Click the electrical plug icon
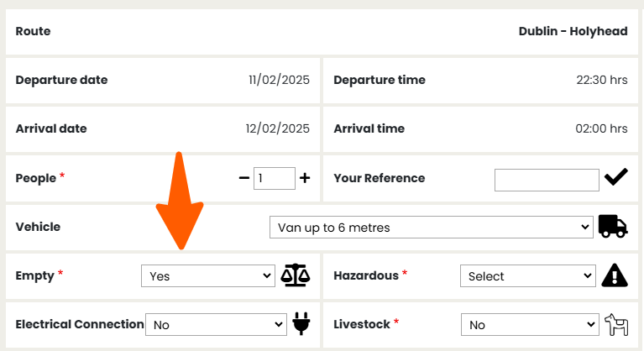Screen dimensions: 644x351 pos(301,323)
